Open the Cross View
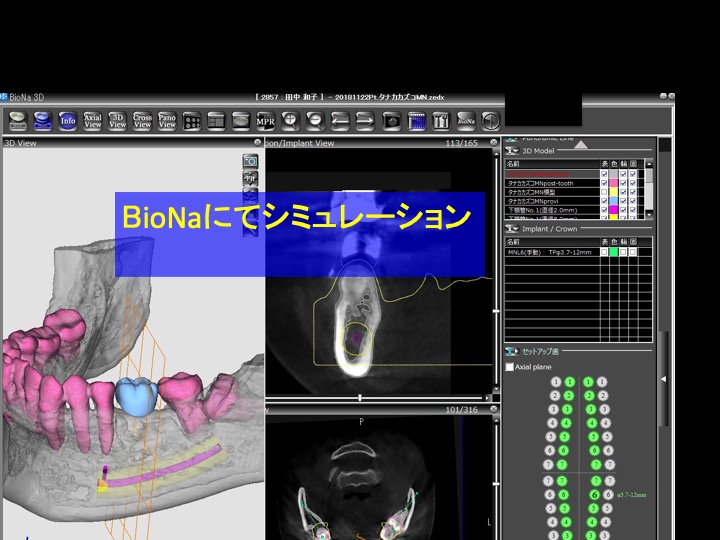The width and height of the screenshot is (720, 540). click(142, 121)
